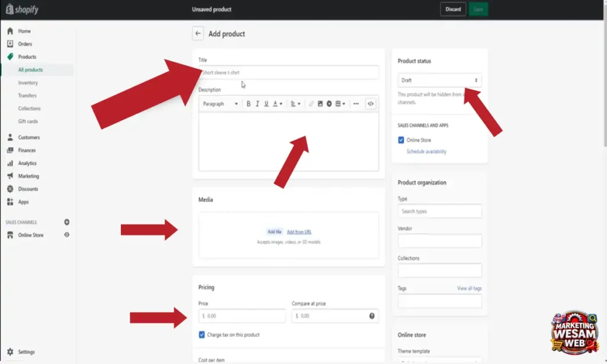607x364 pixels.
Task: Apply italic formatting in description editor
Action: pyautogui.click(x=257, y=104)
